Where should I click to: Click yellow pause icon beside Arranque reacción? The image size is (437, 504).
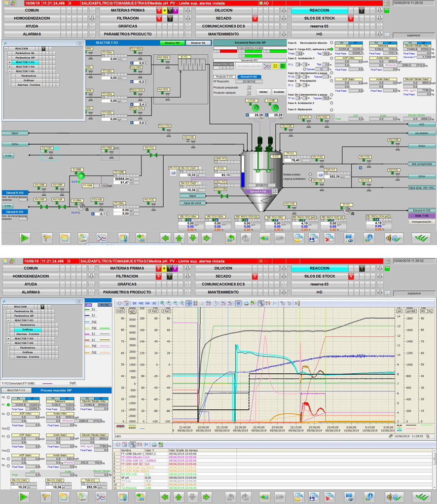275,66
